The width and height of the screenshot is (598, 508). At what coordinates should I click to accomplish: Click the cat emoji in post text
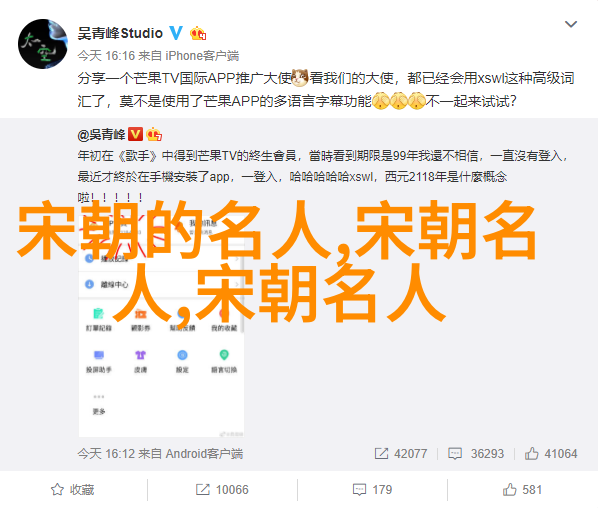pyautogui.click(x=299, y=78)
